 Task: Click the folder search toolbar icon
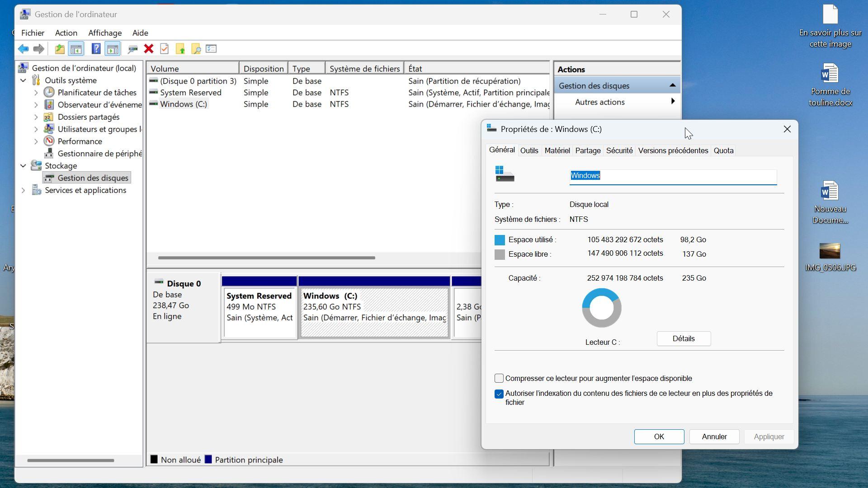coord(196,49)
